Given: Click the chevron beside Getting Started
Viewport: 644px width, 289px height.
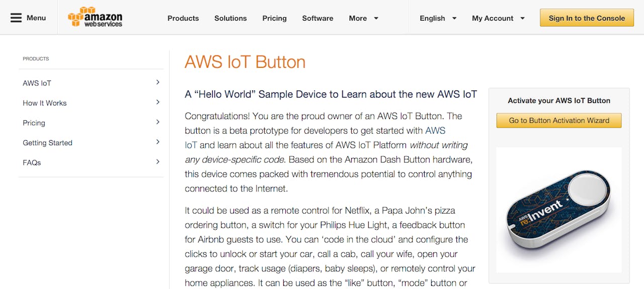Looking at the screenshot, I should pyautogui.click(x=158, y=142).
